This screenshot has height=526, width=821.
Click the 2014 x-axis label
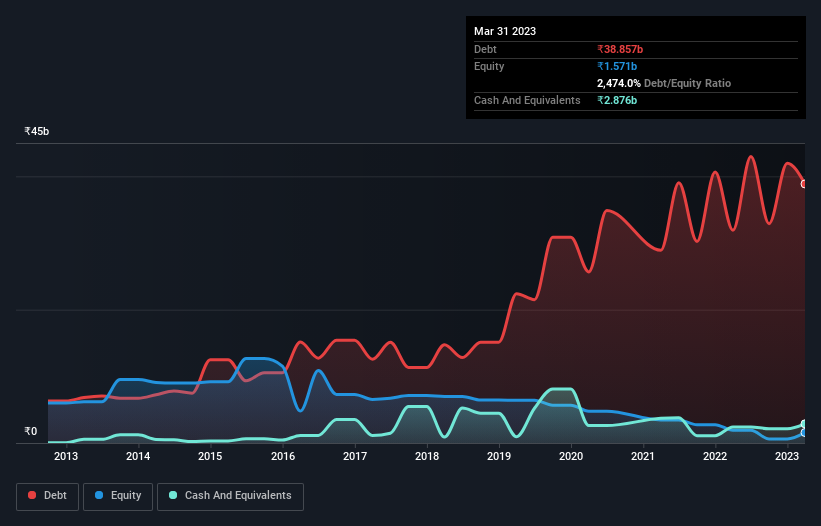click(138, 456)
